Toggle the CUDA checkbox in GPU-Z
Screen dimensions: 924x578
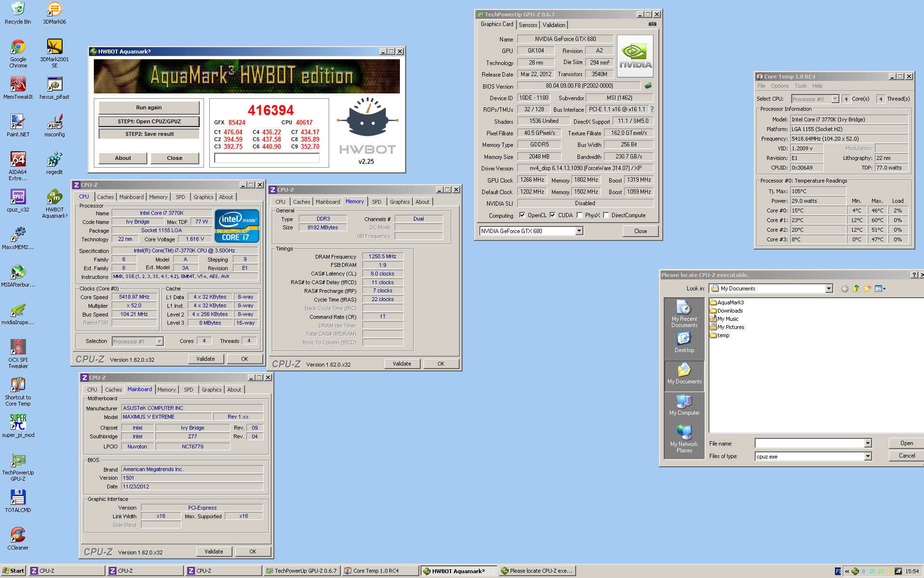click(x=552, y=215)
